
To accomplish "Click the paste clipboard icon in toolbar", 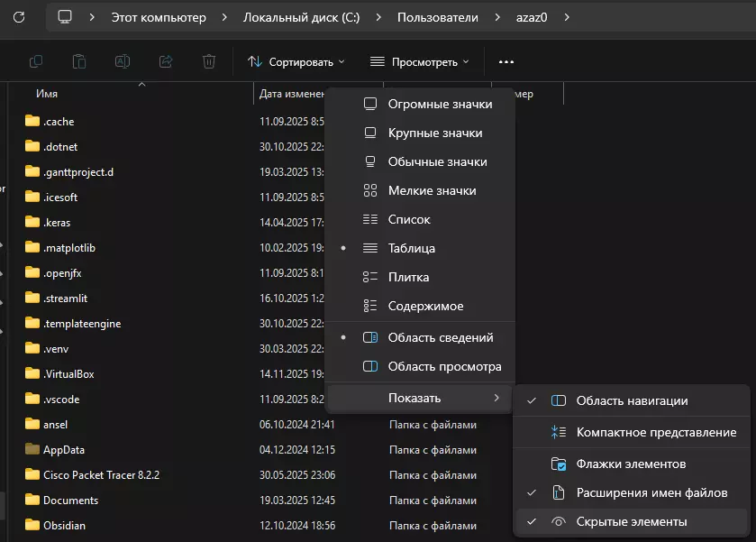I will pos(79,61).
